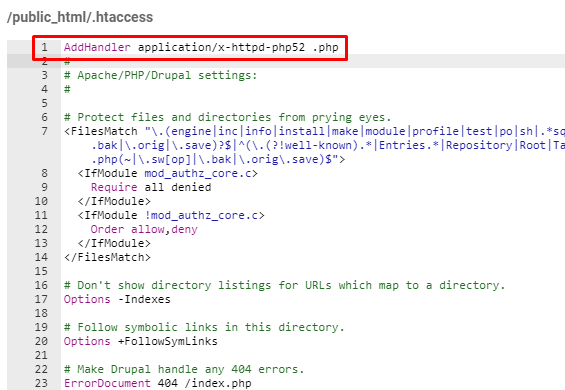
Task: Click the /public_html/.htaccess file path heading
Action: pyautogui.click(x=80, y=17)
